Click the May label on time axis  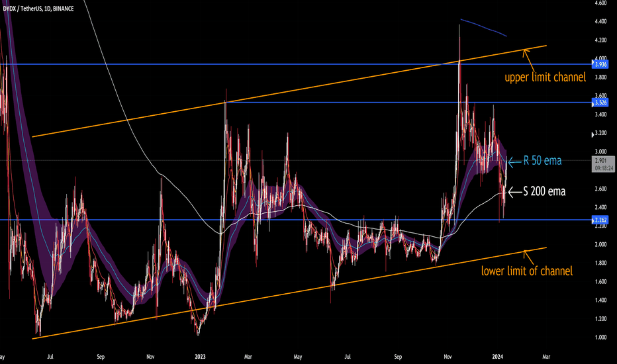point(298,357)
